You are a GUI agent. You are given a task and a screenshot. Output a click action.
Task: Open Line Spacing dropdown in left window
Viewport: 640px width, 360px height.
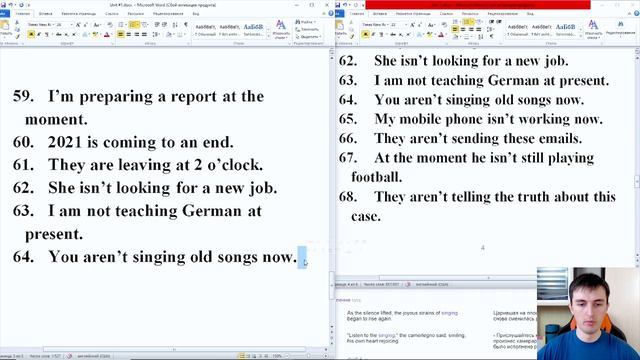(156, 35)
